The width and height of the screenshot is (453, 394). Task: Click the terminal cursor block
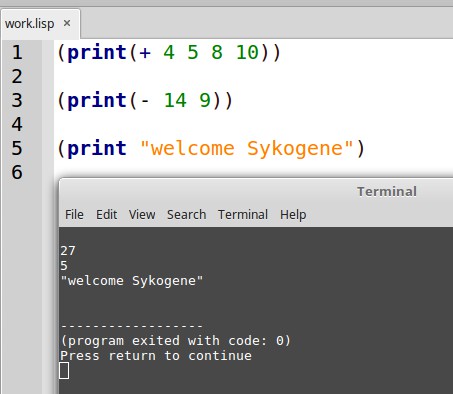[x=64, y=371]
